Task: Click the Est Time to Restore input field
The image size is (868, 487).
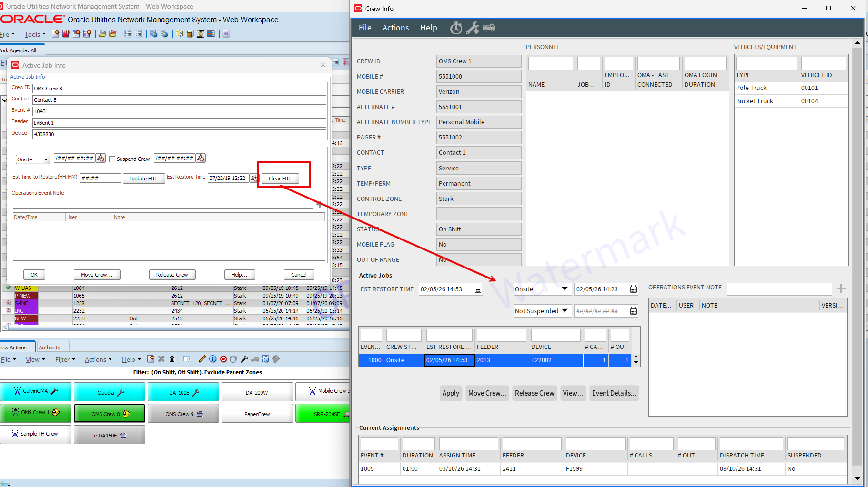Action: [100, 178]
